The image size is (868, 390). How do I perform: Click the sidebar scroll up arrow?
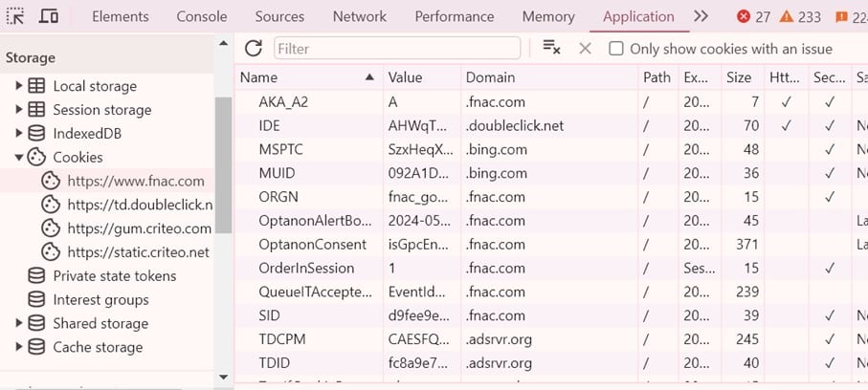point(224,43)
